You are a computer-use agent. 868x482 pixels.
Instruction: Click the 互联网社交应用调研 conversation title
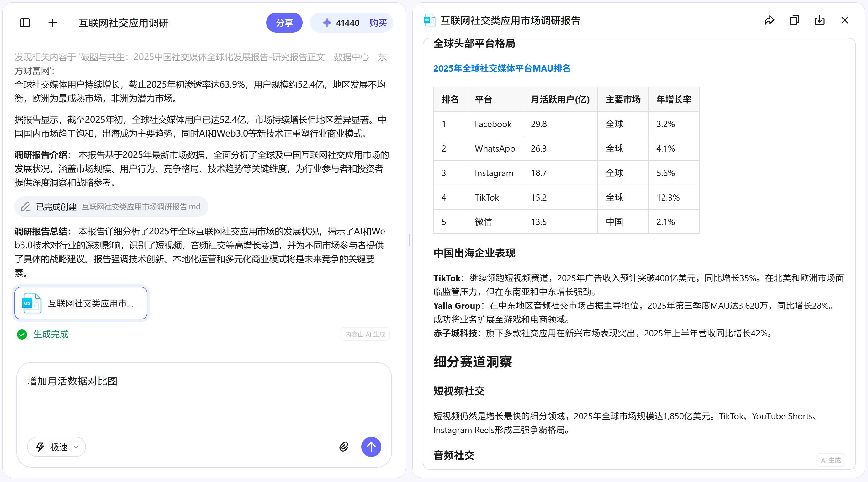tap(123, 23)
